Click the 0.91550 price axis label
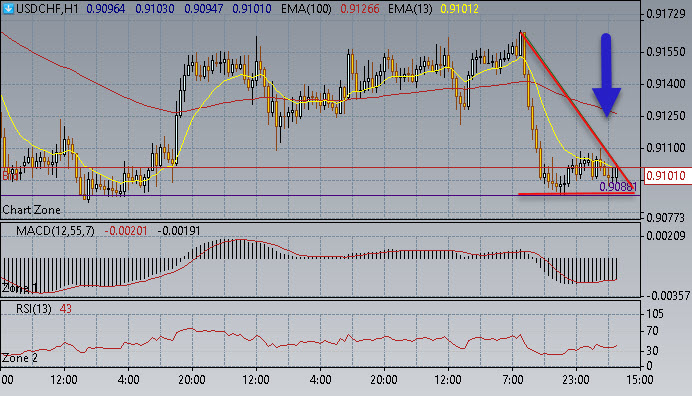Image resolution: width=692 pixels, height=396 pixels. [666, 52]
